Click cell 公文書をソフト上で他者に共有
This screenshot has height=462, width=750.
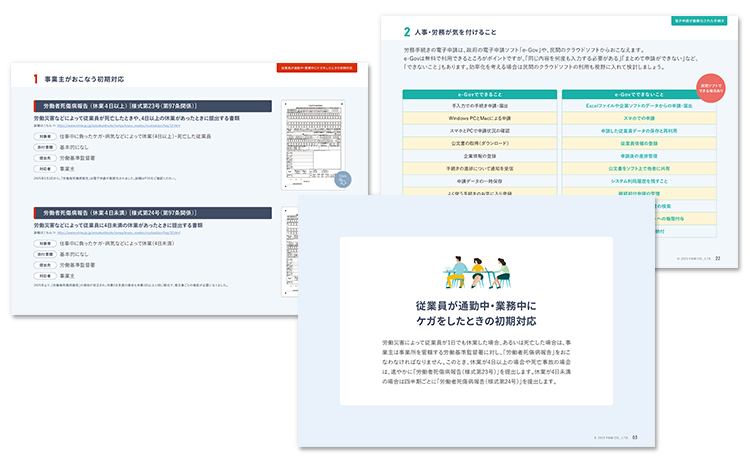(x=639, y=168)
